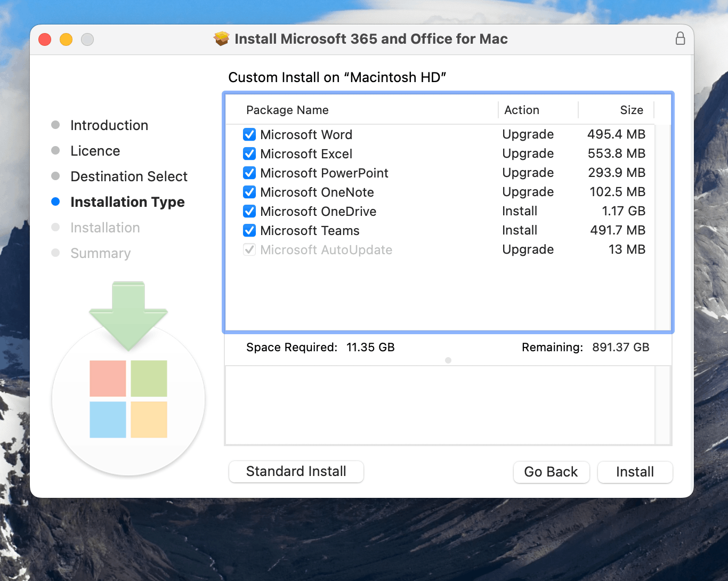This screenshot has width=728, height=581.
Task: Click the pane divider handle dot
Action: click(x=448, y=360)
